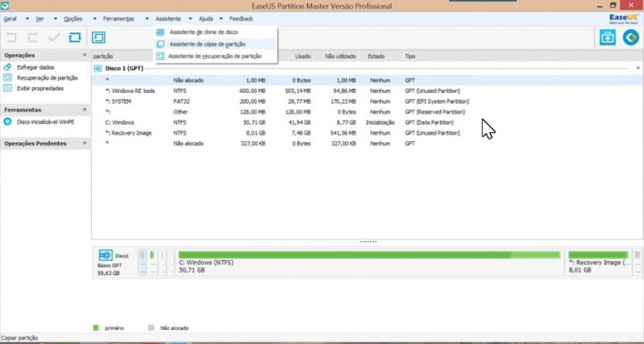The height and width of the screenshot is (344, 644).
Task: Click the Assistente de recuperação de partição icon
Action: 161,55
